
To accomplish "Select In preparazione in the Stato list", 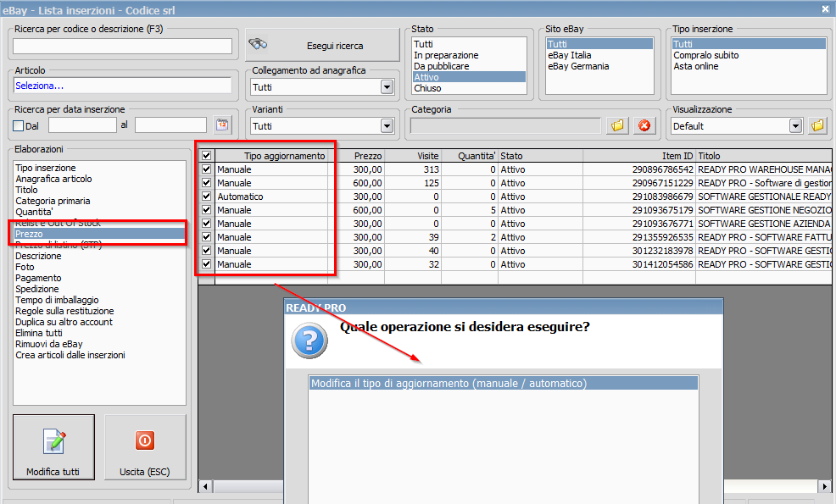I will point(469,55).
